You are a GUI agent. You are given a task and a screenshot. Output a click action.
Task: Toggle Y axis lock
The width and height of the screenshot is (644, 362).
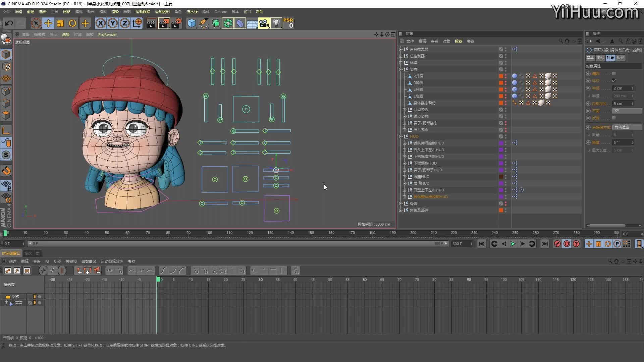[x=113, y=23]
